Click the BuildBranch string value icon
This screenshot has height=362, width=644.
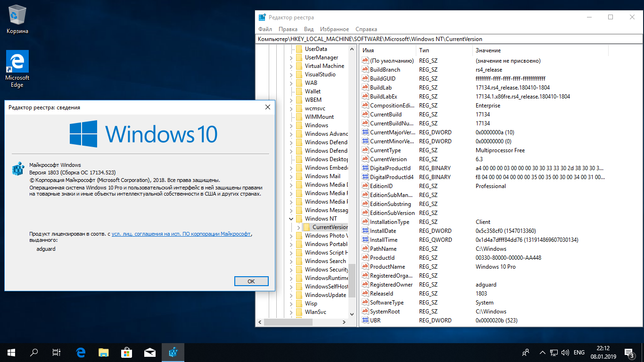(365, 69)
